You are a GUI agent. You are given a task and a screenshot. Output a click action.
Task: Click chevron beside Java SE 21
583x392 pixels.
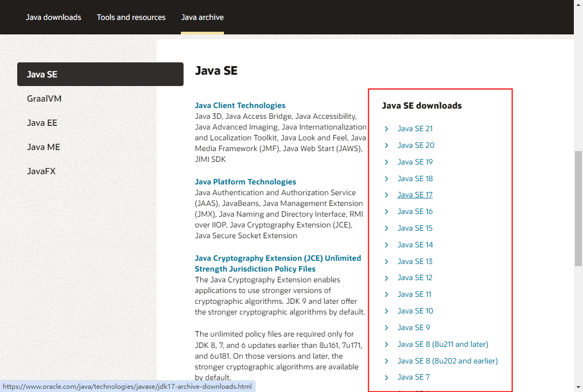pos(387,129)
